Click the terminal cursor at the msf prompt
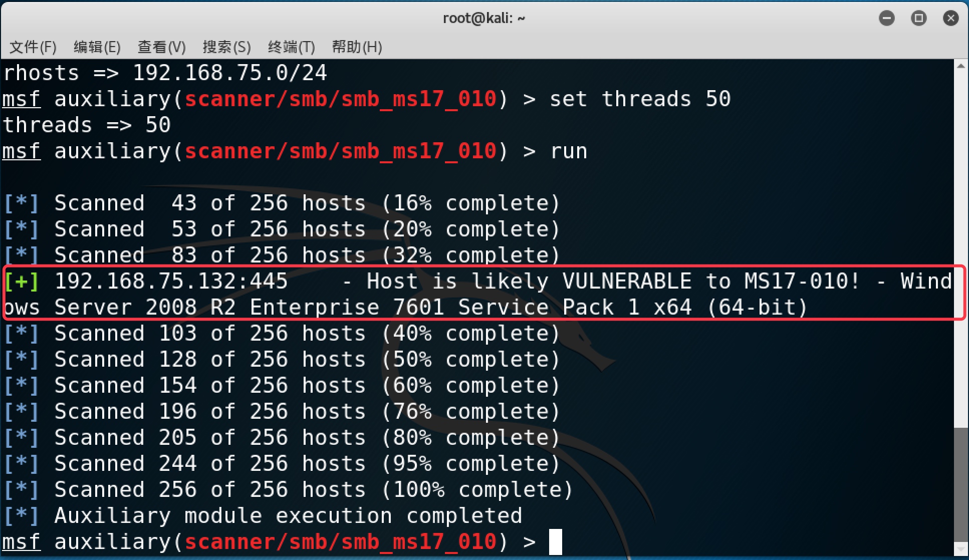The width and height of the screenshot is (969, 560). point(555,542)
